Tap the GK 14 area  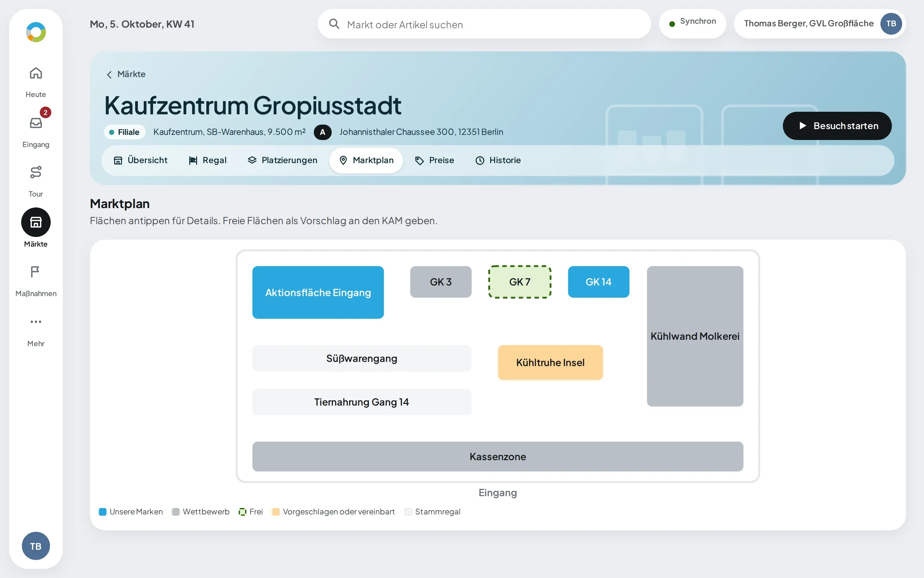tap(599, 282)
